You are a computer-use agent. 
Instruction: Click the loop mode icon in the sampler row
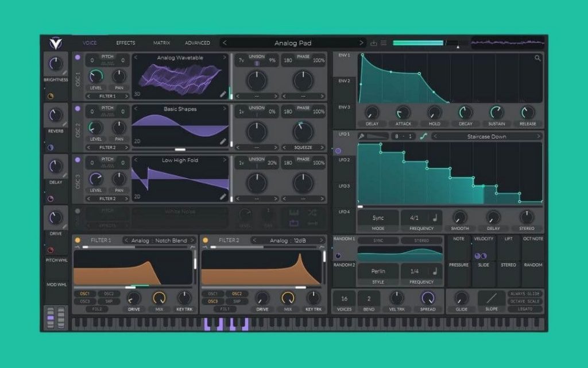[x=294, y=223]
